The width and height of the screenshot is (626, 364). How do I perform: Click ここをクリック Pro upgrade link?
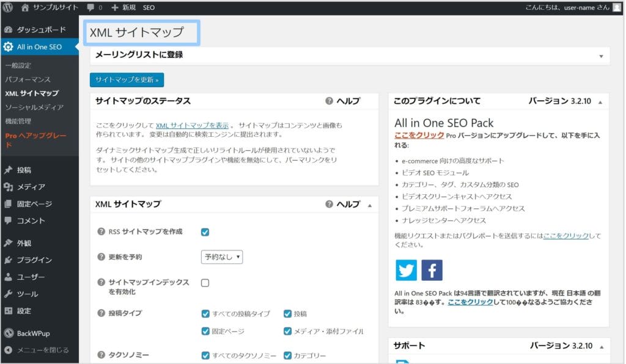(x=419, y=135)
